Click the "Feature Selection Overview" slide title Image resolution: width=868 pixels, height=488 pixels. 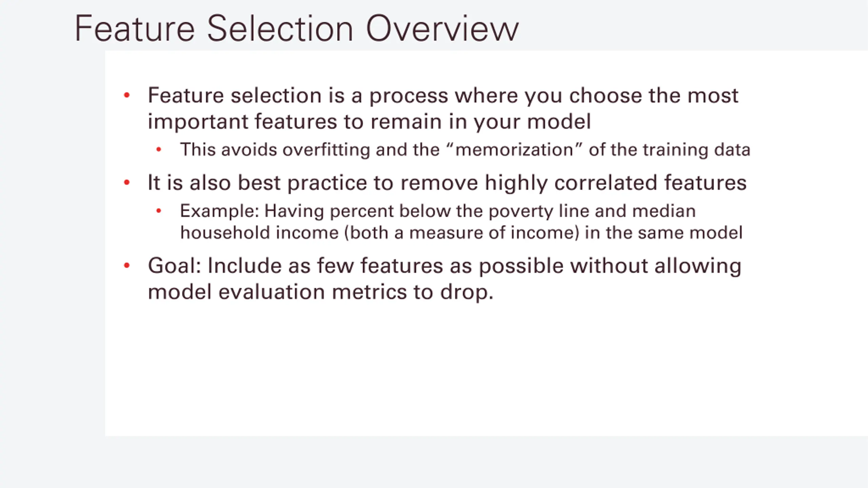pyautogui.click(x=296, y=28)
